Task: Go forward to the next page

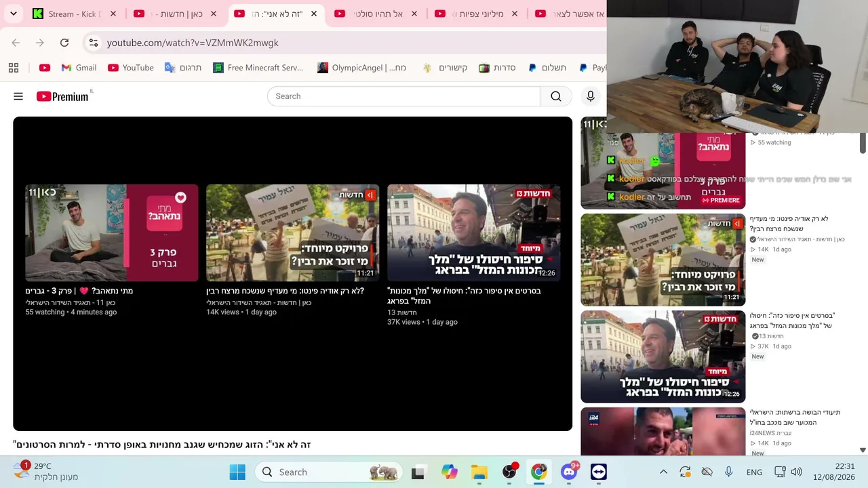Action: tap(40, 43)
